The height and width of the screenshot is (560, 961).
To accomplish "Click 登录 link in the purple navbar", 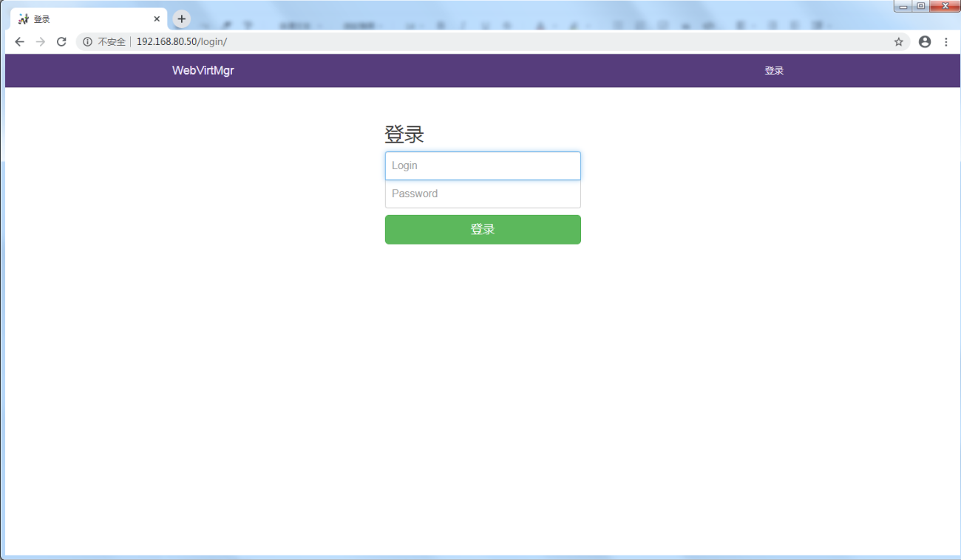I will 773,71.
